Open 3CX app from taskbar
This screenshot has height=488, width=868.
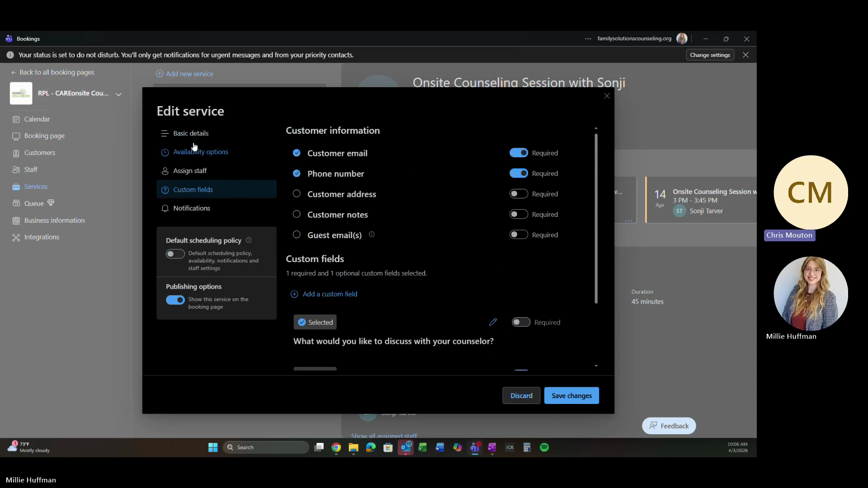(x=509, y=447)
